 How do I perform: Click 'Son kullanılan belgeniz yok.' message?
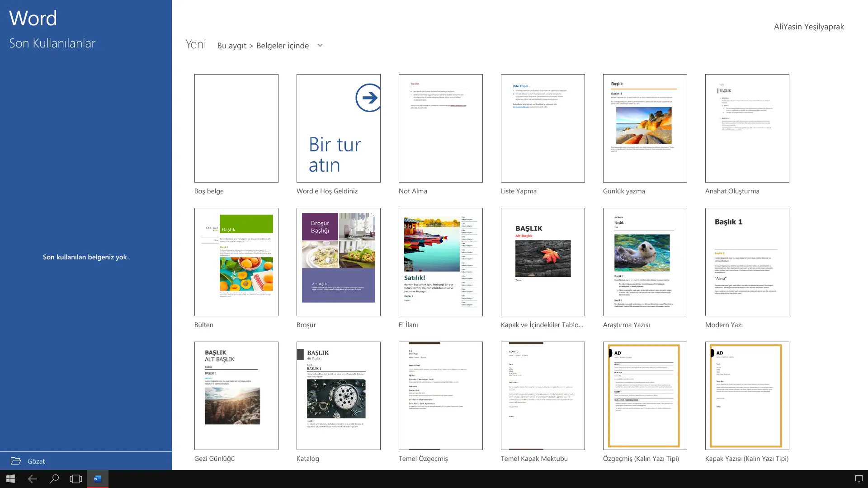(x=86, y=257)
